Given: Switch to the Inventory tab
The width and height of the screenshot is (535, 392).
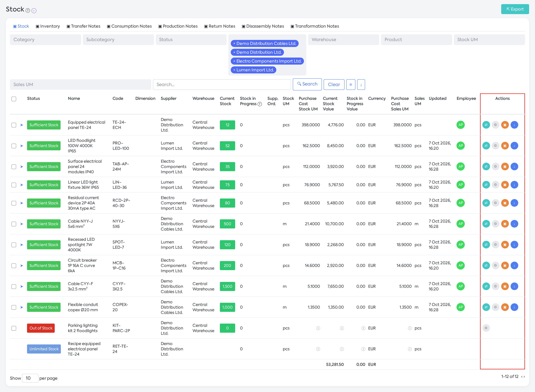Looking at the screenshot, I should coord(48,26).
